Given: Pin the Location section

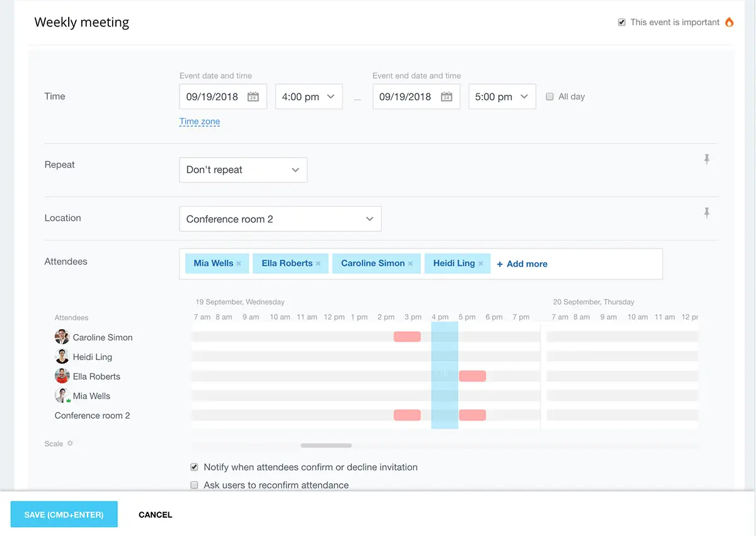Looking at the screenshot, I should [706, 213].
